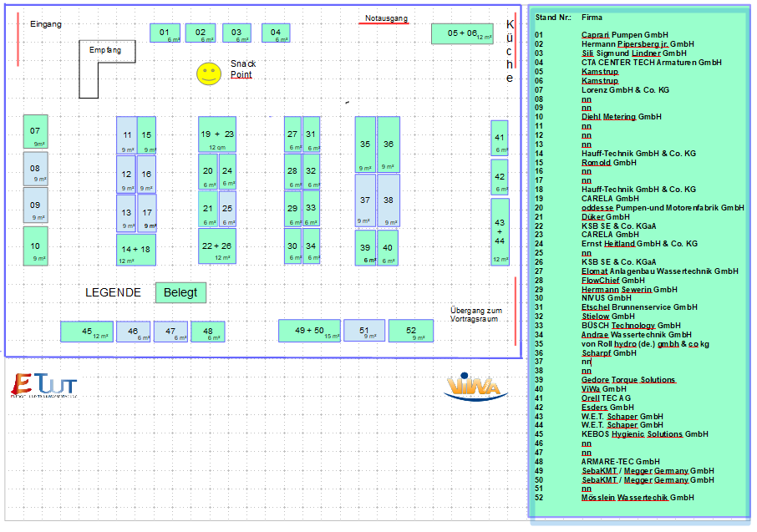Select booth 01 on the floor plan

click(165, 33)
